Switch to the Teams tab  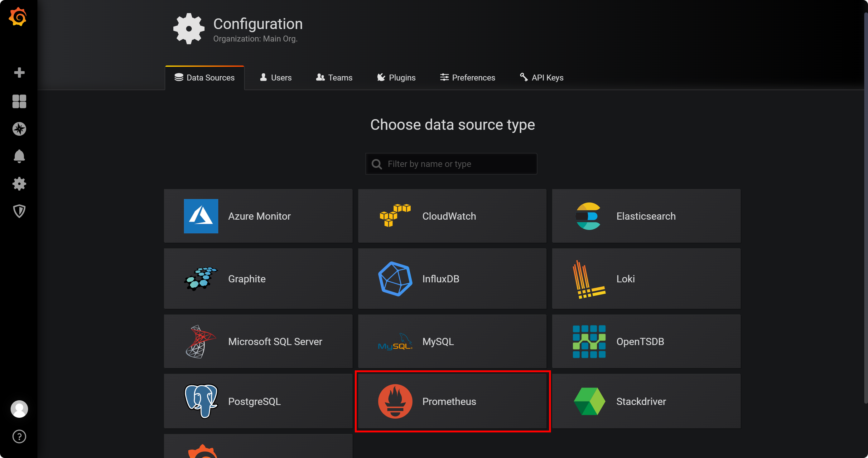(334, 78)
